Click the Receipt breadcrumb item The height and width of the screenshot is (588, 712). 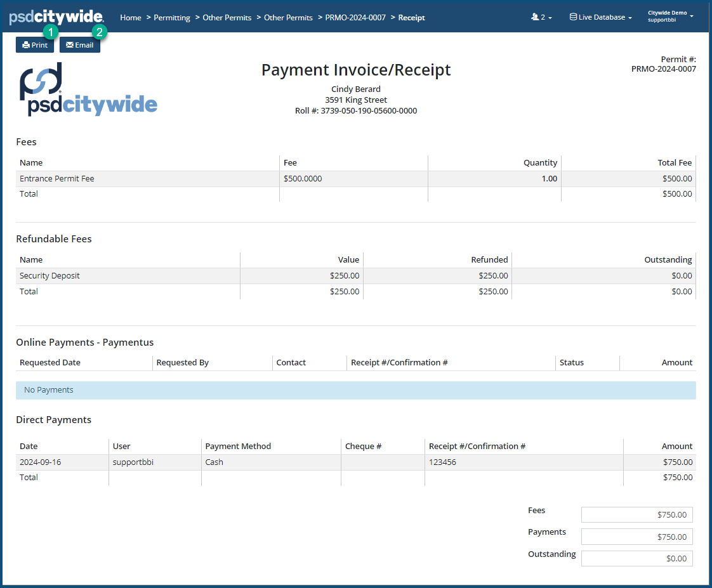(412, 18)
